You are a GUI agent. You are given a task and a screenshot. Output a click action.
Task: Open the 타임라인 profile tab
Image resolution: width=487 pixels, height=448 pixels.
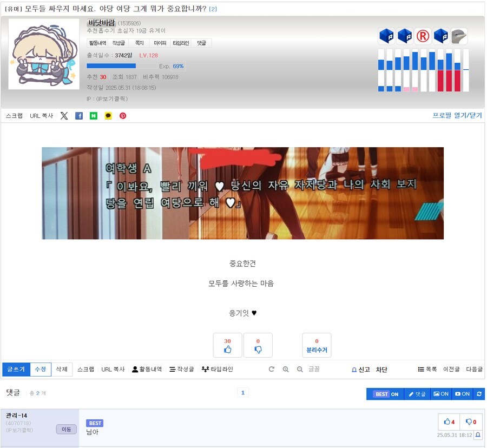(181, 43)
